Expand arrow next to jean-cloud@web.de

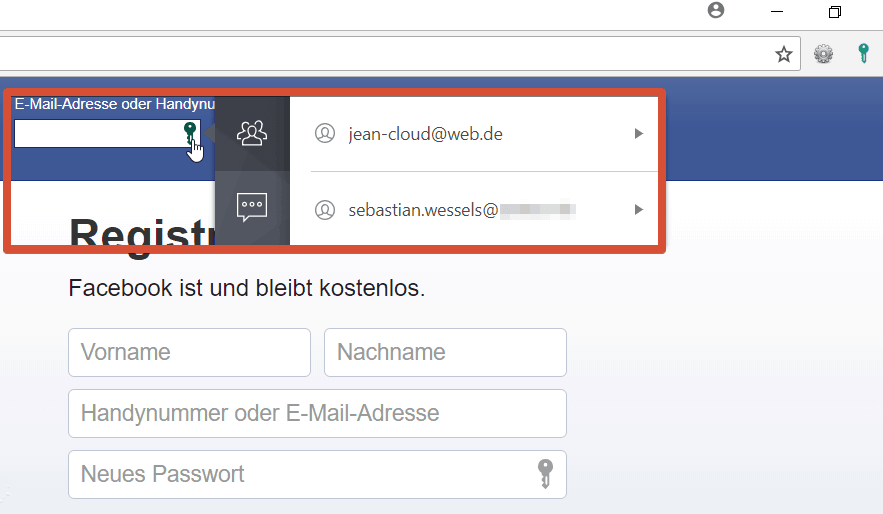click(x=639, y=134)
